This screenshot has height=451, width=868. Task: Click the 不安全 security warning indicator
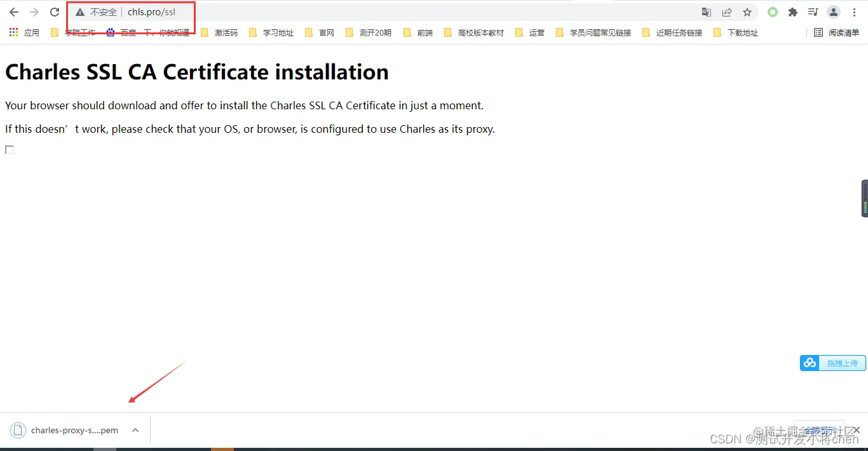tap(96, 12)
